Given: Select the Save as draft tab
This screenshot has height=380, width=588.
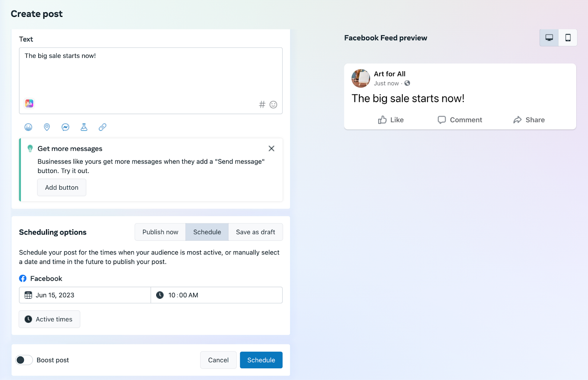Looking at the screenshot, I should 255,232.
